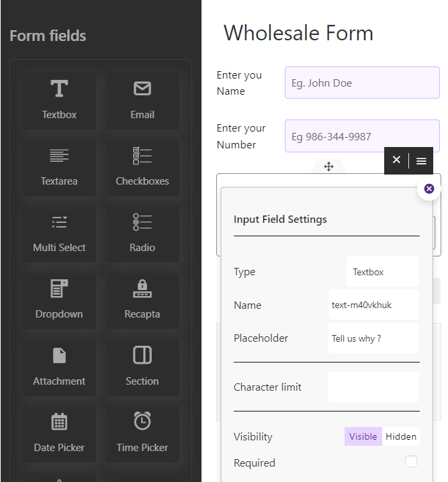Set Visibility to Hidden
The height and width of the screenshot is (482, 448).
point(401,436)
